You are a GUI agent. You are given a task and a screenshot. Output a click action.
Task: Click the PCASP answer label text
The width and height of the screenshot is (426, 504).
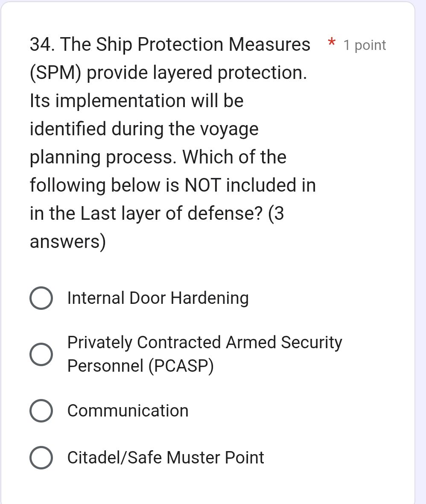point(204,353)
